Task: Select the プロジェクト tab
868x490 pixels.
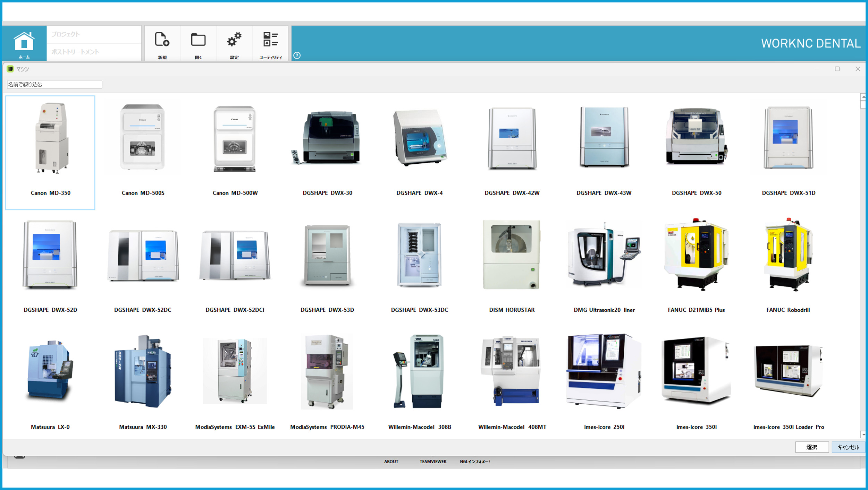Action: 94,34
